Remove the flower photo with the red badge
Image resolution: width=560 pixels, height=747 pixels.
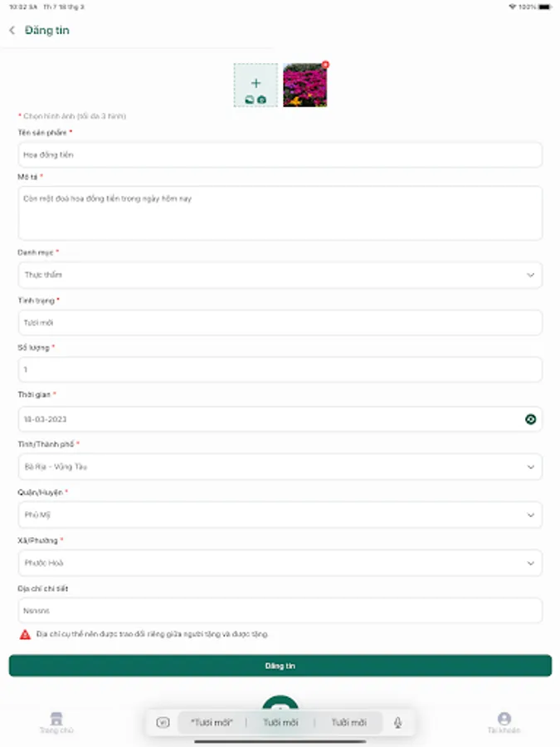tap(325, 65)
